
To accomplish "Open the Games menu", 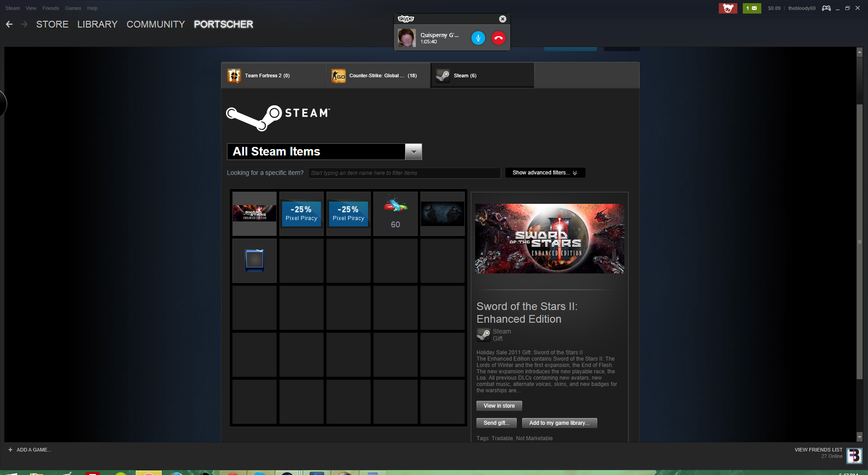I will (73, 8).
